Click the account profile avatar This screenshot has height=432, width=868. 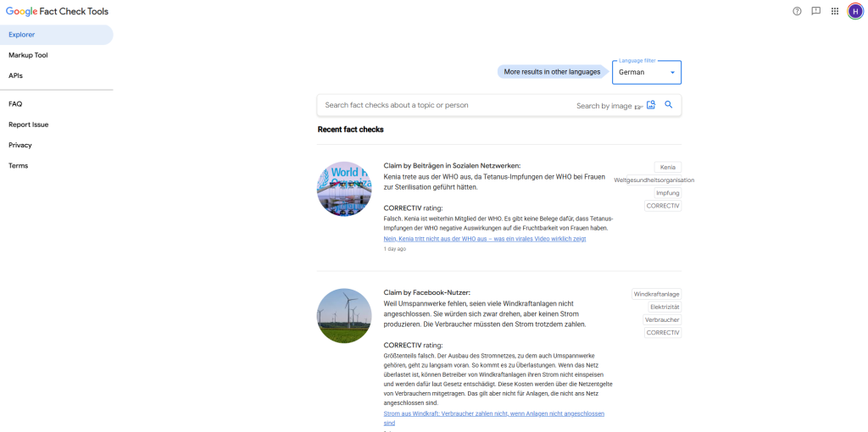(x=854, y=11)
